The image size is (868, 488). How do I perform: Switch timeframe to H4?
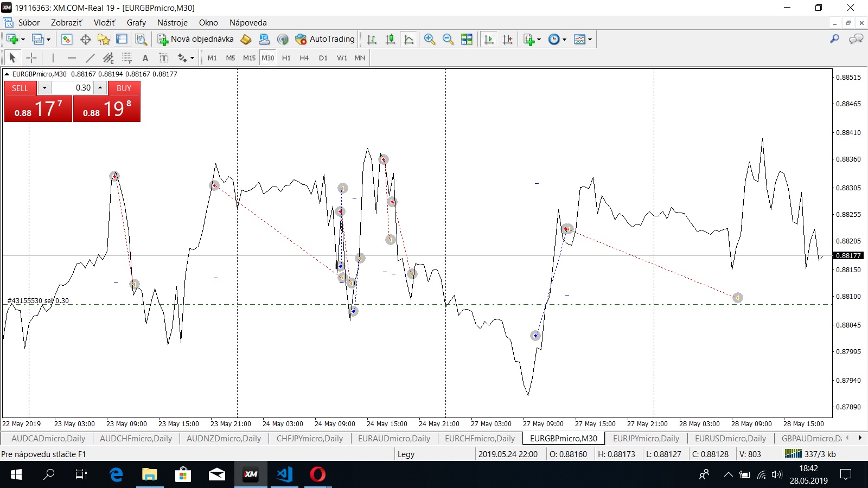tap(304, 57)
